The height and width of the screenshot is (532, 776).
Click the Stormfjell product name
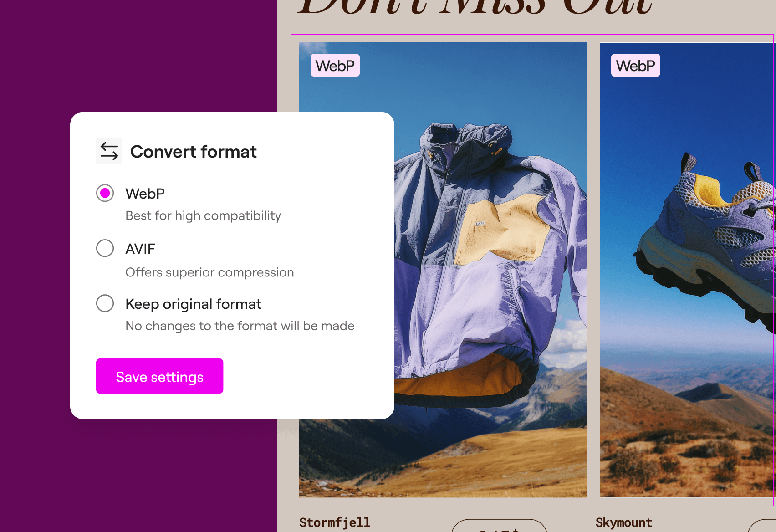[x=335, y=523]
